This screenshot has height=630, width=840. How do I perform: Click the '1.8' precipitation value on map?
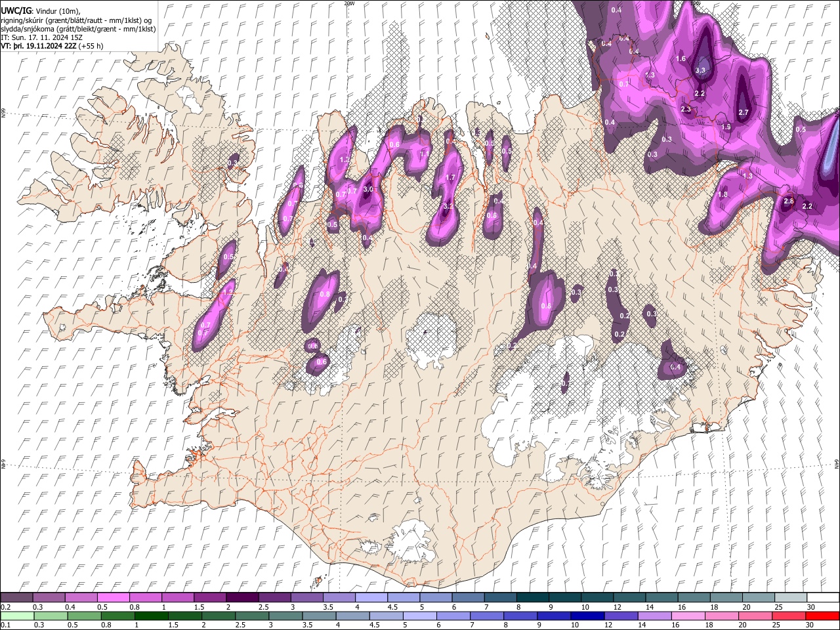(723, 195)
